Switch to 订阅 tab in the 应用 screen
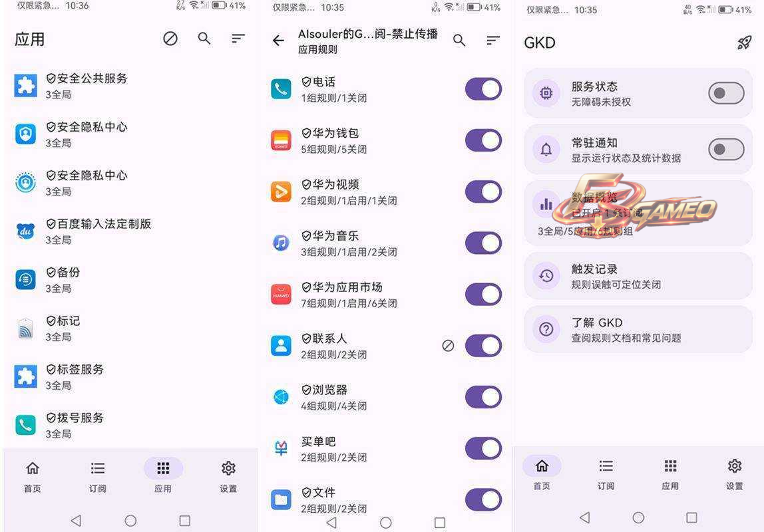Viewport: 764px width, 532px height. 97,476
